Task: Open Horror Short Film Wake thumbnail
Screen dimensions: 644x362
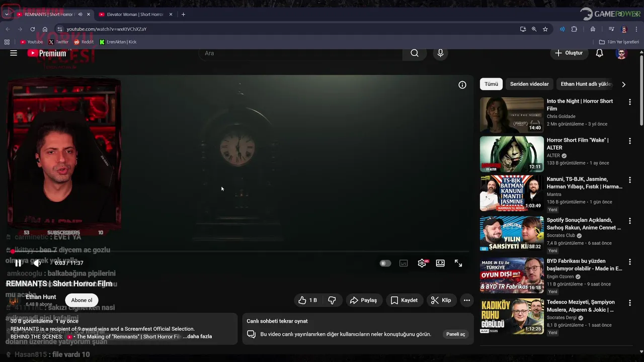Action: [x=512, y=154]
